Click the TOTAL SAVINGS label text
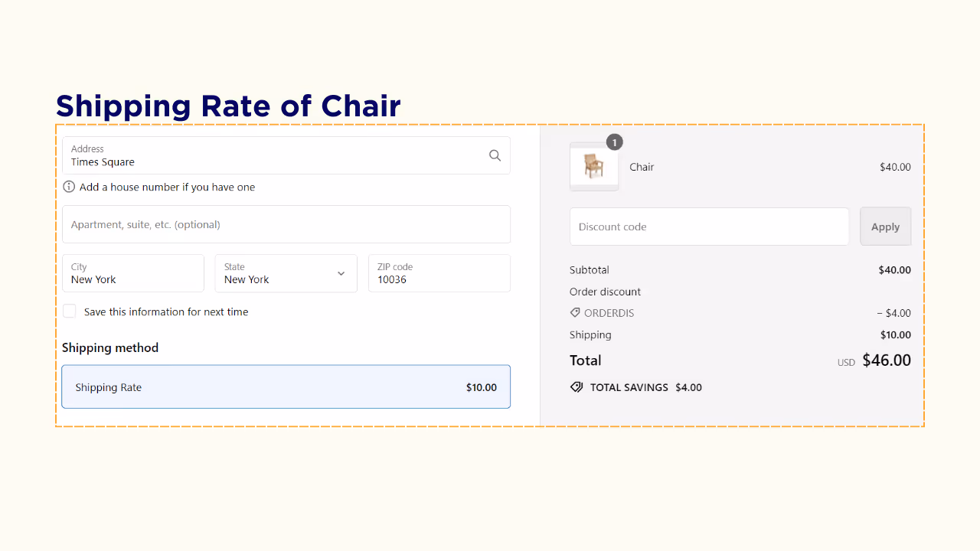The height and width of the screenshot is (551, 980). coord(629,387)
